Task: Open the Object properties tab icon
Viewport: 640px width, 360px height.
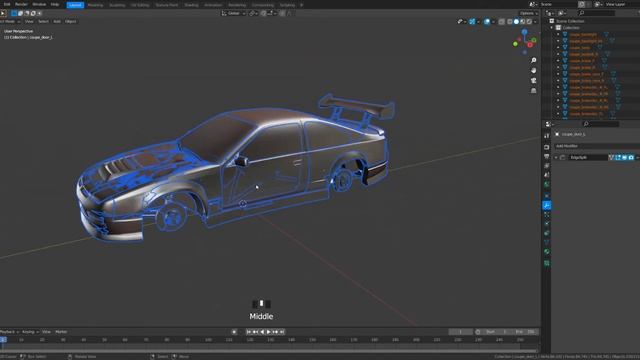Action: (547, 196)
